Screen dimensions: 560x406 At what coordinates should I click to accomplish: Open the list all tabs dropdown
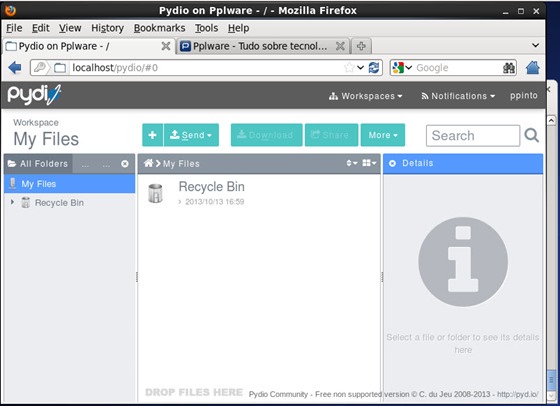coord(535,45)
